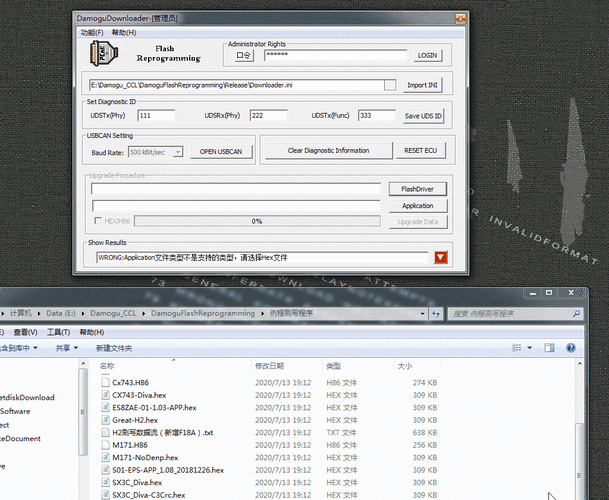Expand the 共享 dropdown in Explorer toolbar

pos(67,348)
